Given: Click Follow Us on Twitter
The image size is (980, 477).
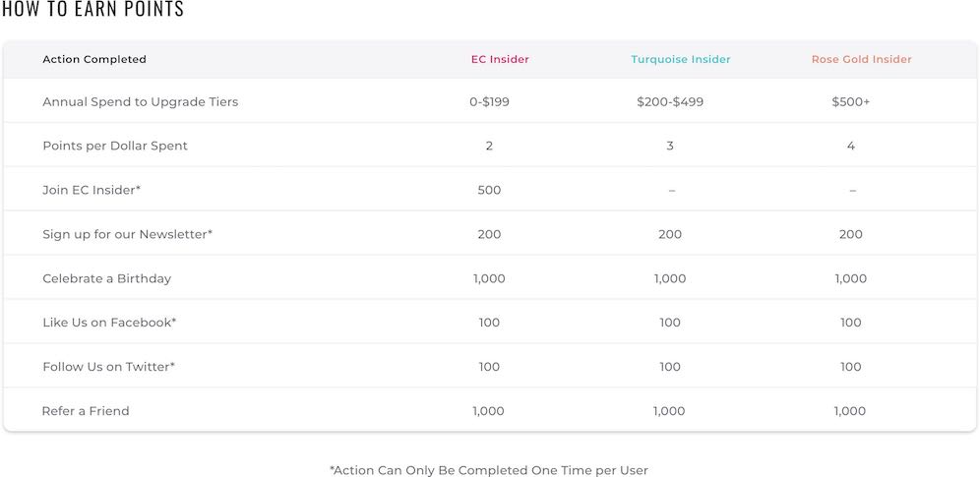Looking at the screenshot, I should 109,367.
